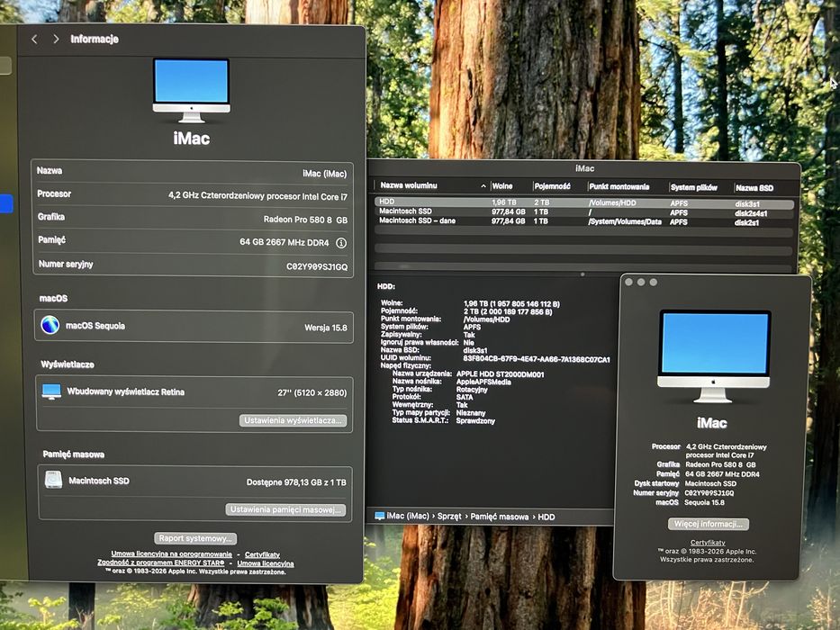Open Ustawienia wyświetlacza button

point(293,420)
